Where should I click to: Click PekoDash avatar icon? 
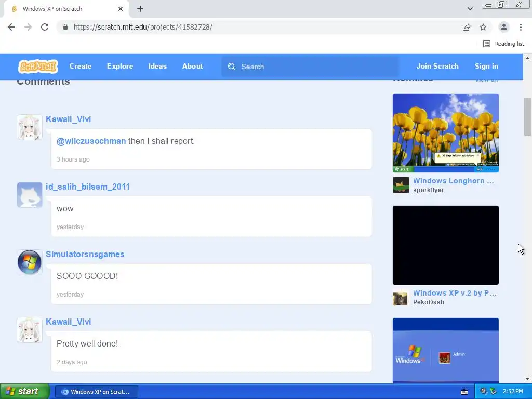coord(401,298)
